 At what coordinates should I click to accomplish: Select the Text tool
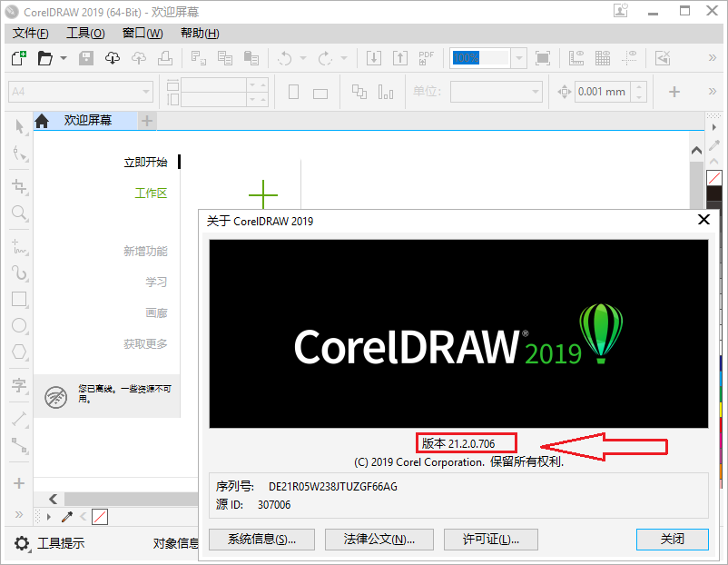19,386
